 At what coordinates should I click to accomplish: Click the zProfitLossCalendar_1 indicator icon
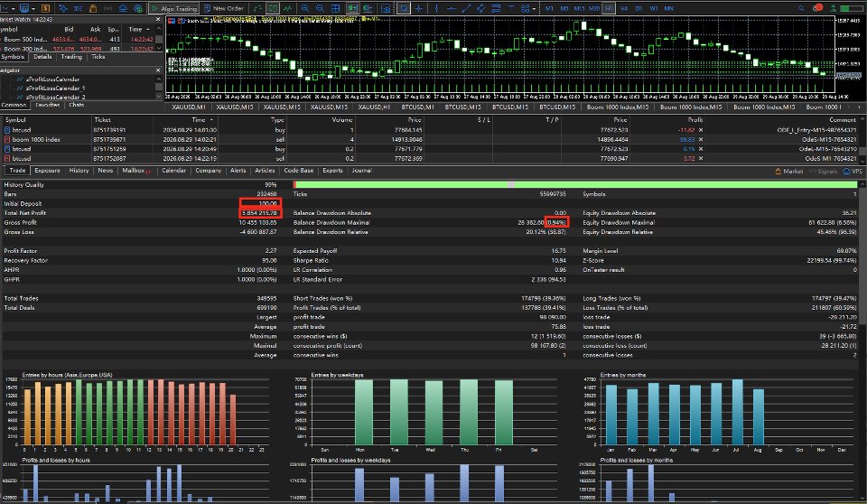click(20, 88)
